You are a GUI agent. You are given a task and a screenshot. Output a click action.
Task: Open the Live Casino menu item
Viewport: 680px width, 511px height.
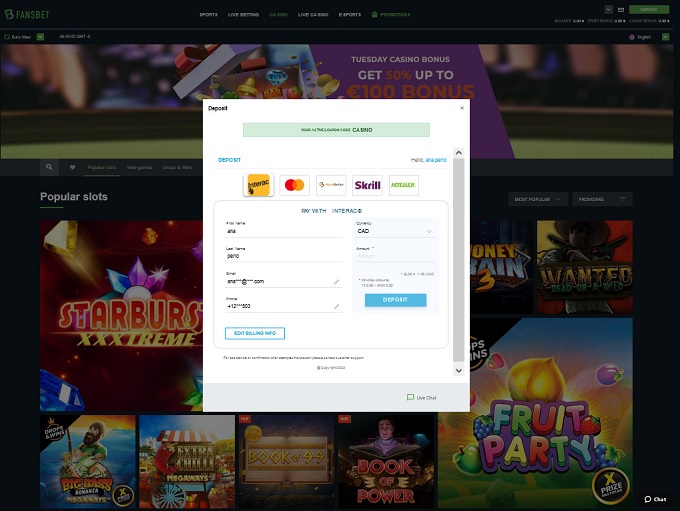click(x=313, y=15)
